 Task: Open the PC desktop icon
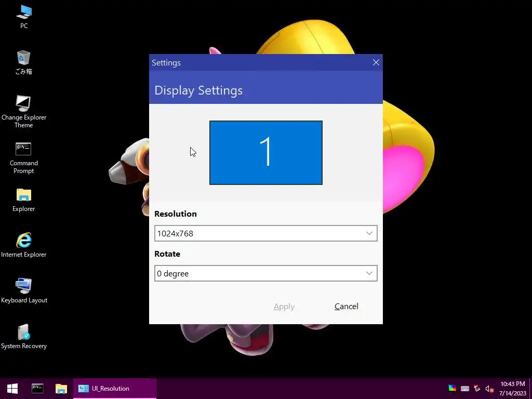click(x=24, y=17)
